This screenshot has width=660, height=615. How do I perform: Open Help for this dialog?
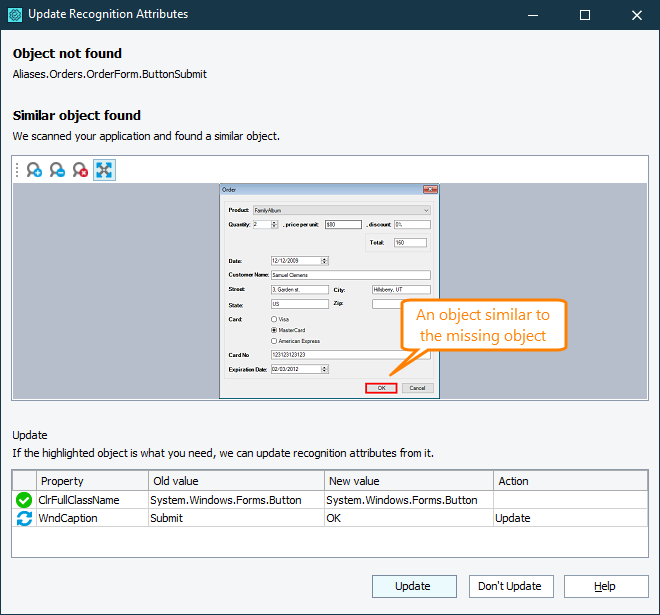(605, 586)
